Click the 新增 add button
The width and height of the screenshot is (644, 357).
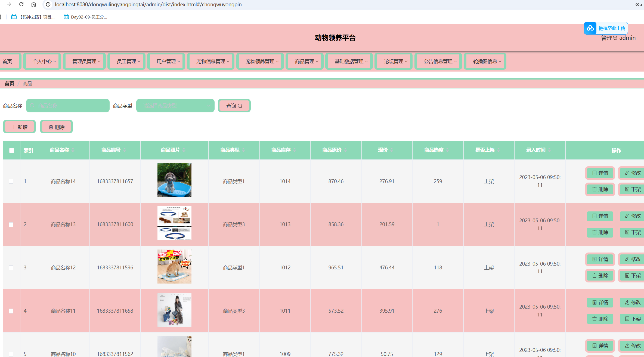pos(20,127)
